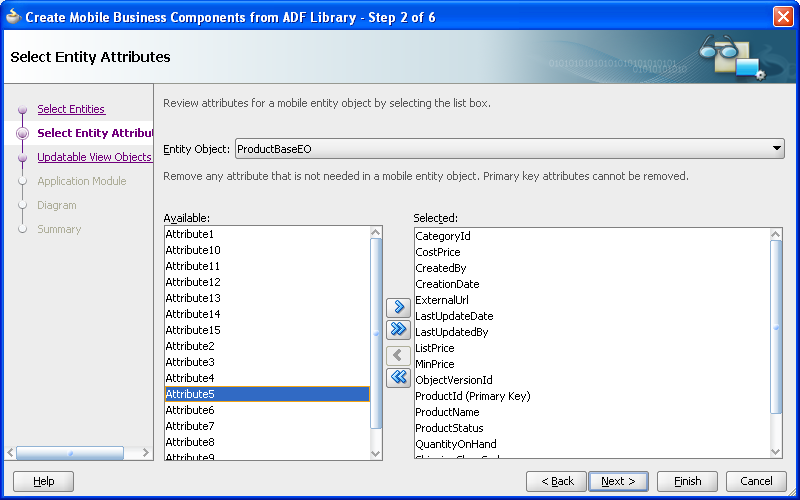
Task: Select CreatedBy in Selected list
Action: pos(592,268)
